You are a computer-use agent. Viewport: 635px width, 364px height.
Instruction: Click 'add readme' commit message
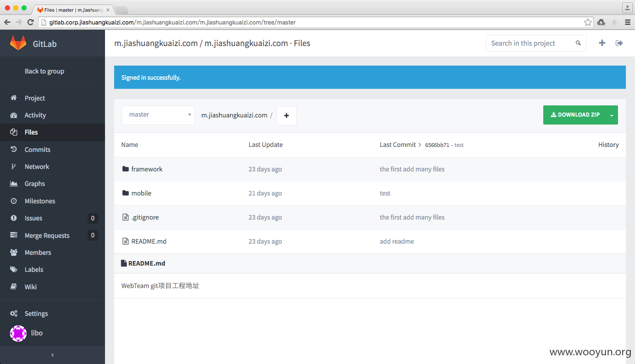click(x=397, y=241)
